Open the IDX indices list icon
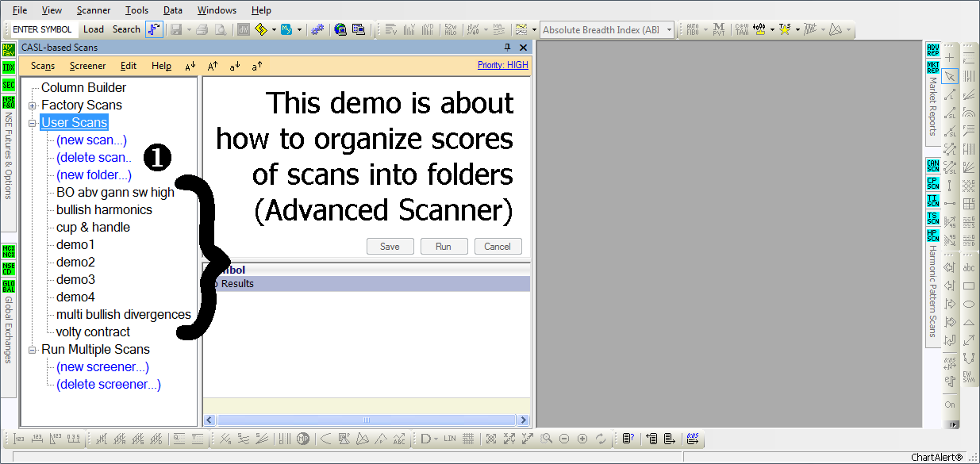The height and width of the screenshot is (464, 980). (9, 68)
